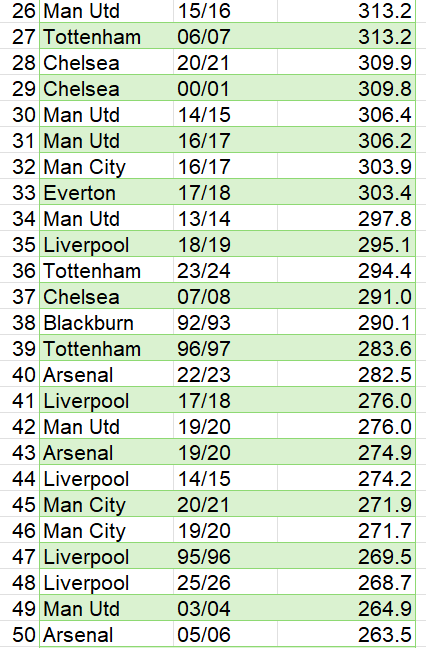
Task: Click row header 40
Action: point(20,375)
